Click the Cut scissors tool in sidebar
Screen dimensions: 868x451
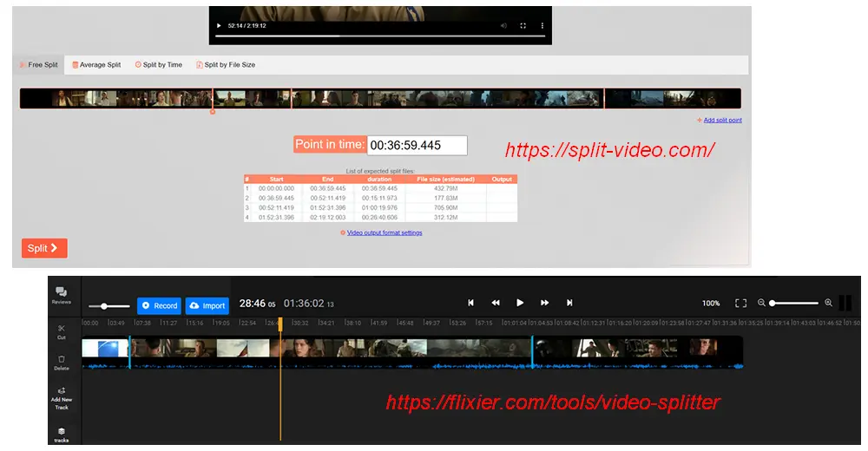(62, 329)
